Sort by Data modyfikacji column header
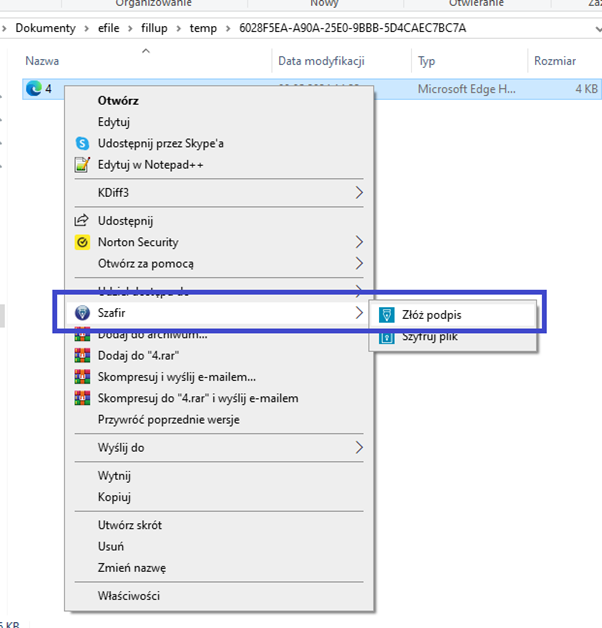 tap(321, 61)
